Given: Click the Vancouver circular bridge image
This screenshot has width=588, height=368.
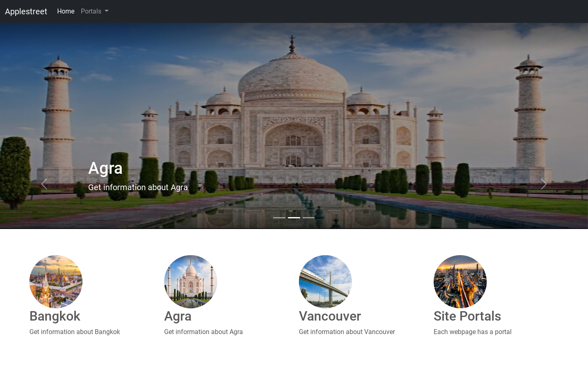Looking at the screenshot, I should tap(325, 282).
